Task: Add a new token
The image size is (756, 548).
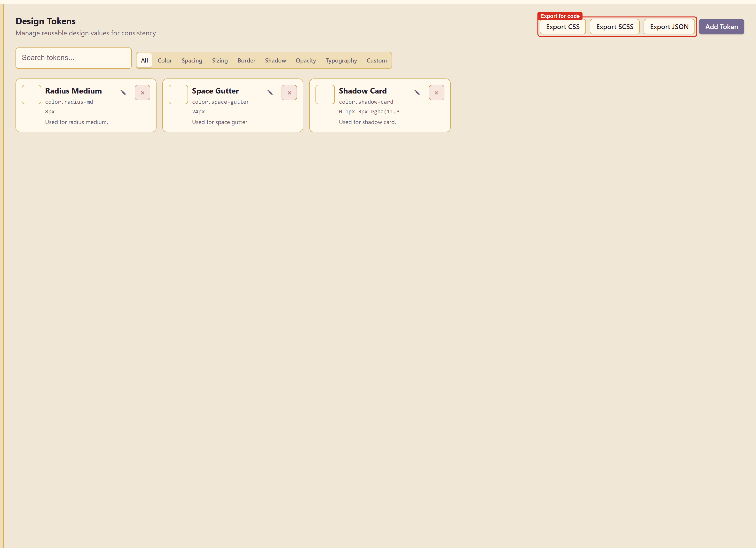Action: point(721,27)
